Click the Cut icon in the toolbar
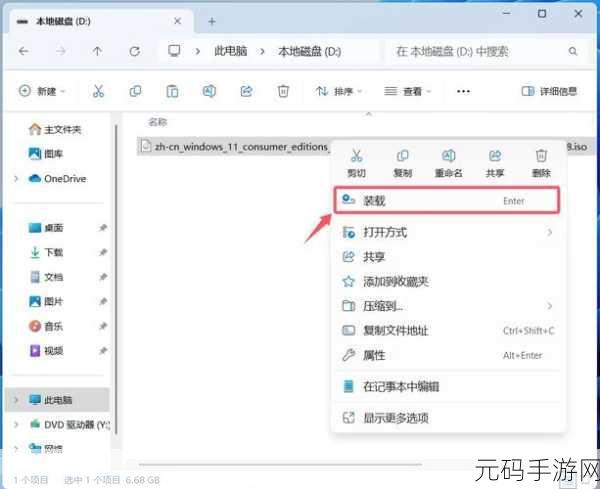Screen dimensions: 600x489 click(98, 91)
